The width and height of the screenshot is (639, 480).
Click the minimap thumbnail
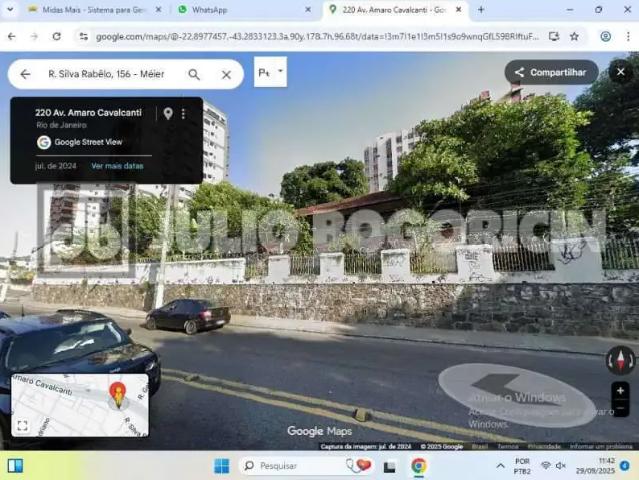pos(80,405)
